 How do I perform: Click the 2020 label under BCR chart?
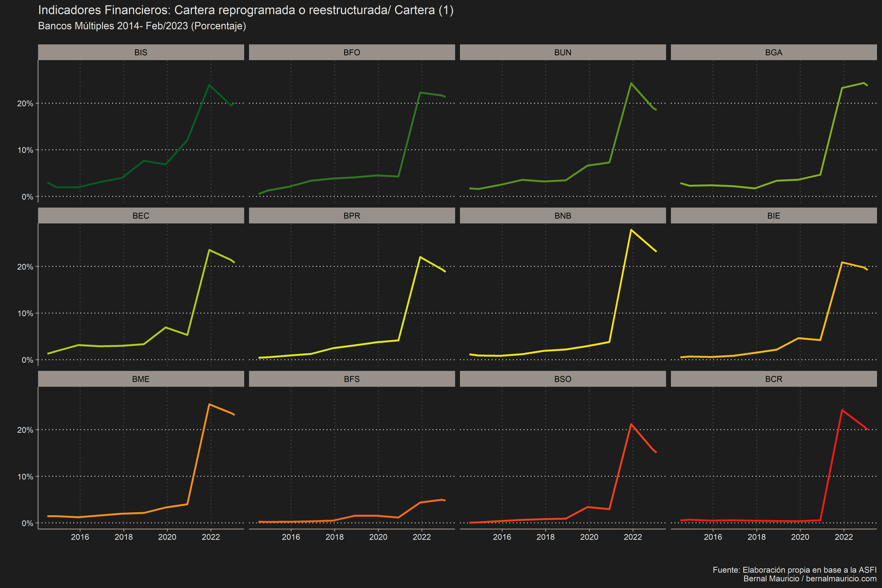tap(800, 537)
